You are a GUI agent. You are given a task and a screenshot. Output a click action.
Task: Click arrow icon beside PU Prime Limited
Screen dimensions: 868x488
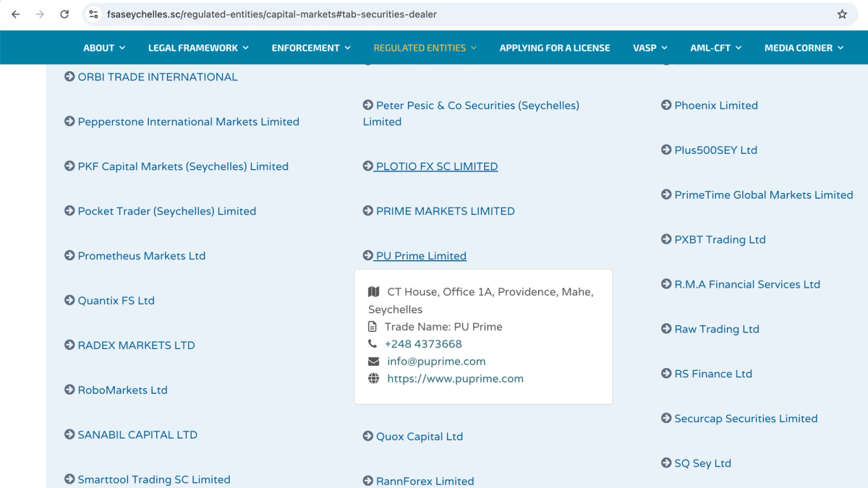pyautogui.click(x=368, y=256)
